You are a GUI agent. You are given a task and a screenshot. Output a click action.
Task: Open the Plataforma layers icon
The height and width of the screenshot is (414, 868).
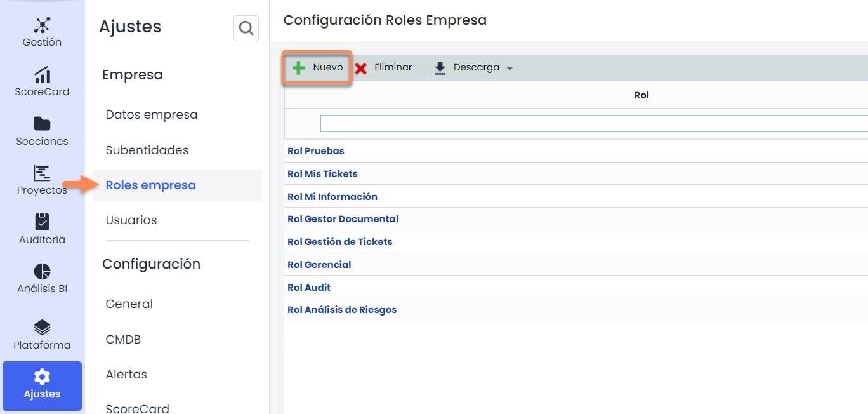[x=42, y=328]
